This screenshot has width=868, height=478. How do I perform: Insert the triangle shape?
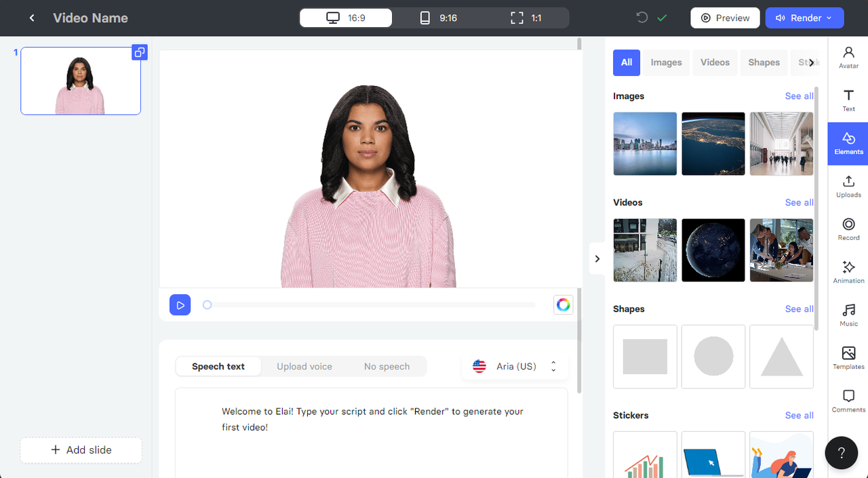[x=781, y=357]
